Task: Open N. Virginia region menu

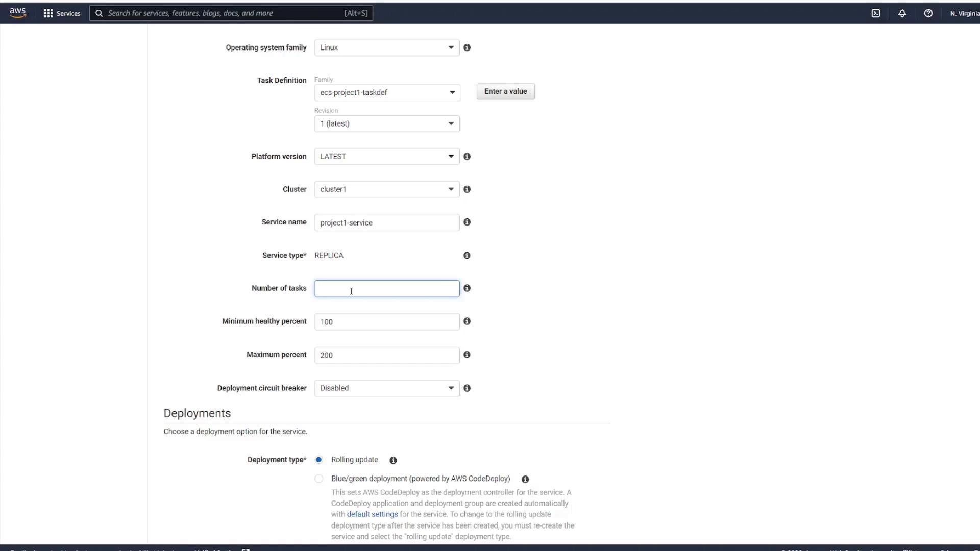Action: tap(964, 13)
